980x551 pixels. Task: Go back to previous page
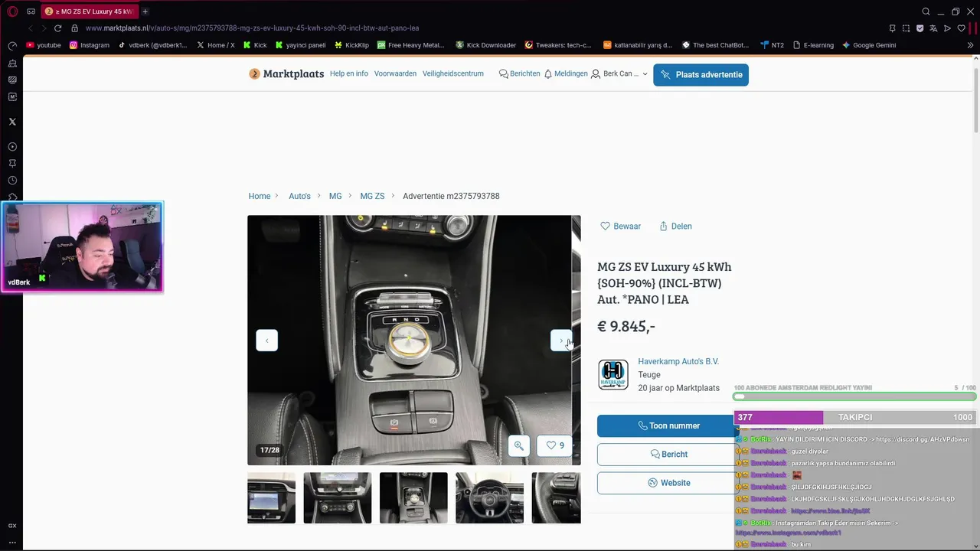click(31, 28)
